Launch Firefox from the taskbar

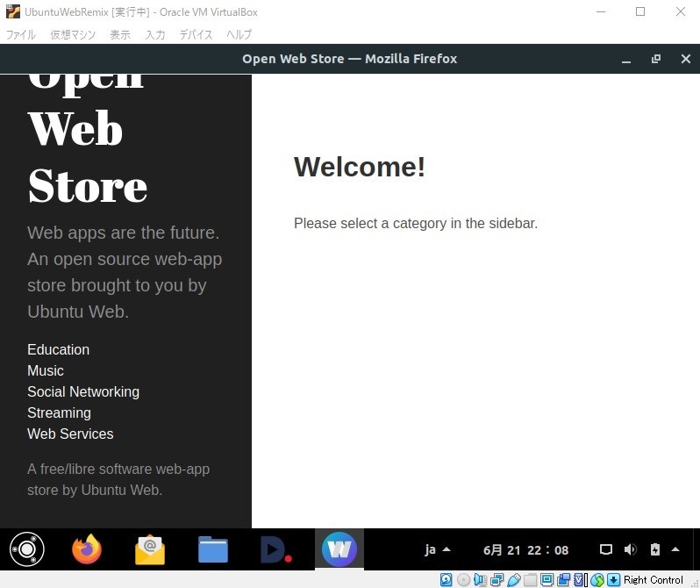click(87, 549)
